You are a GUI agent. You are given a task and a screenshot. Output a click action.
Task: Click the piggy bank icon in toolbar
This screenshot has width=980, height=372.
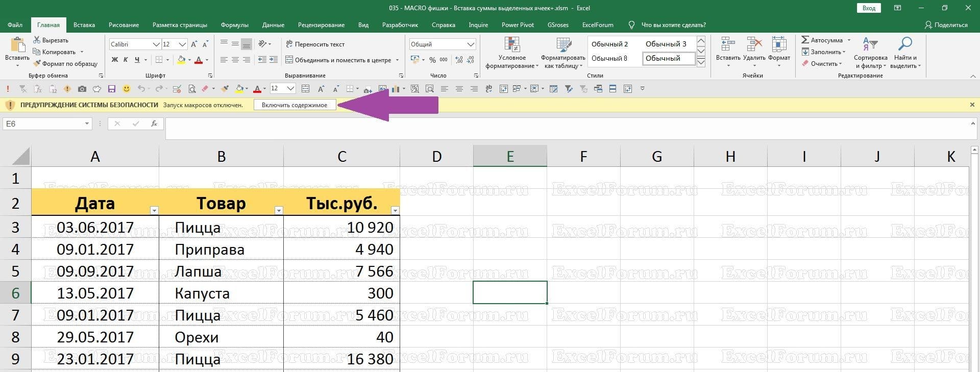point(96,89)
